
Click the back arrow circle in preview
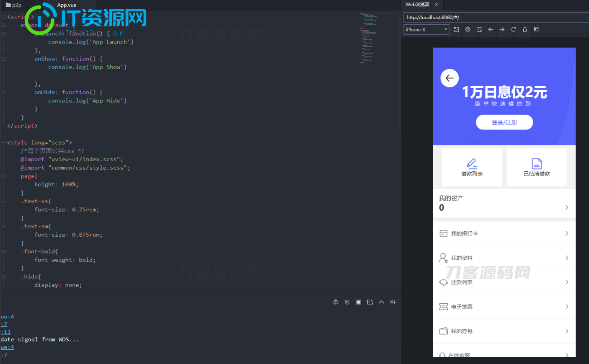point(449,78)
